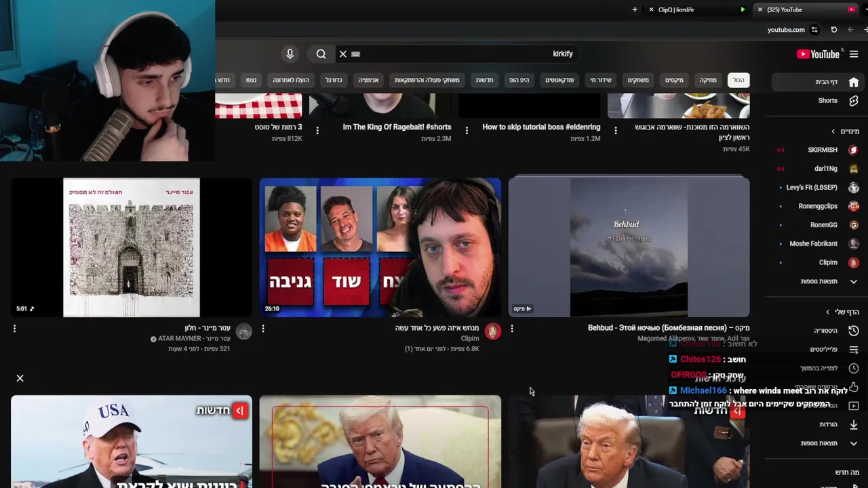Dismiss the news shelf with X icon

20,378
